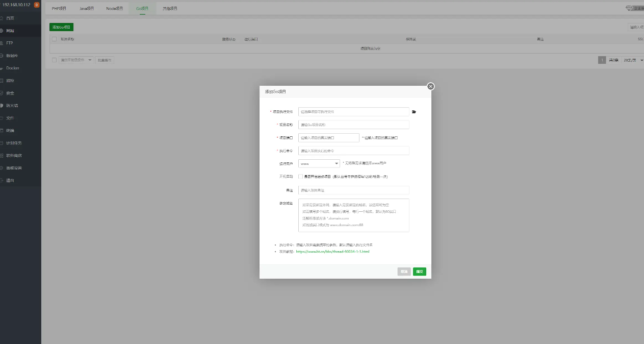
Task: Tick the select-all checkbox in table header
Action: (54, 39)
